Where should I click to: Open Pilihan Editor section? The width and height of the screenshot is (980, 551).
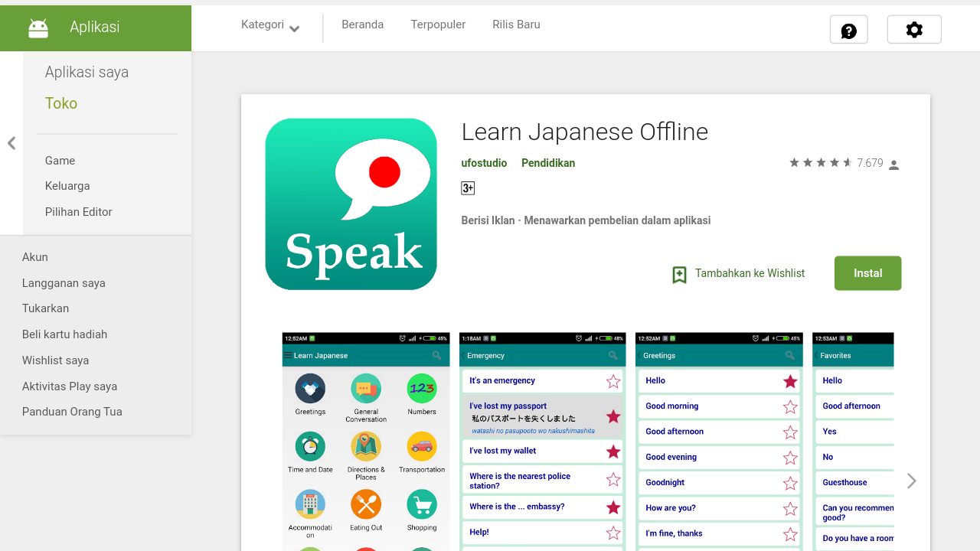click(x=79, y=212)
